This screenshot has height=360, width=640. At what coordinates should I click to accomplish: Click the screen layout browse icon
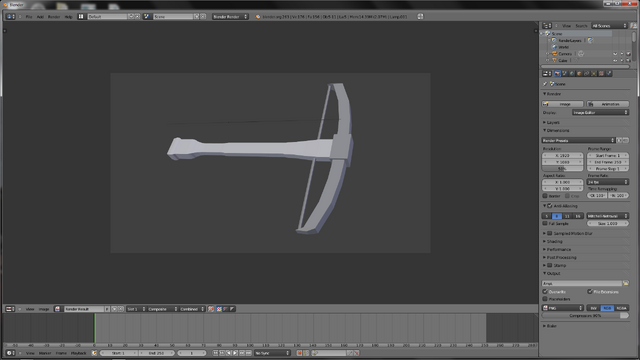coord(81,17)
